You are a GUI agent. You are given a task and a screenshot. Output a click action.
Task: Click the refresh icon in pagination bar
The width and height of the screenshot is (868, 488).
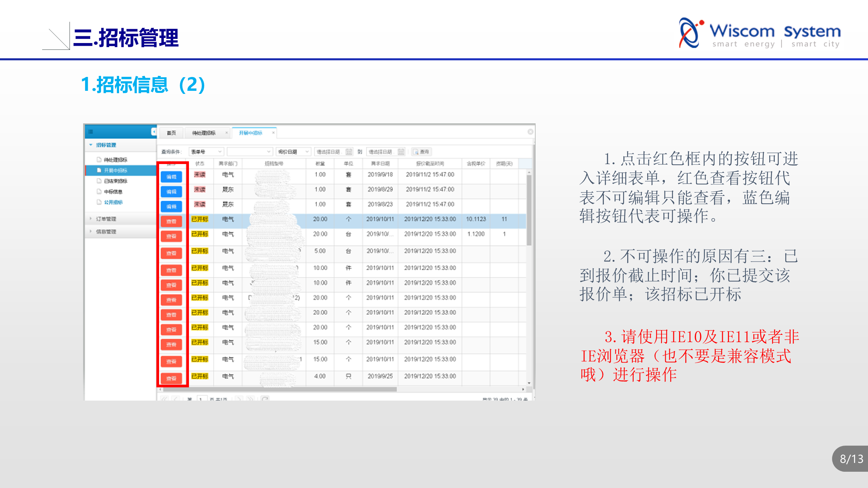pos(265,399)
